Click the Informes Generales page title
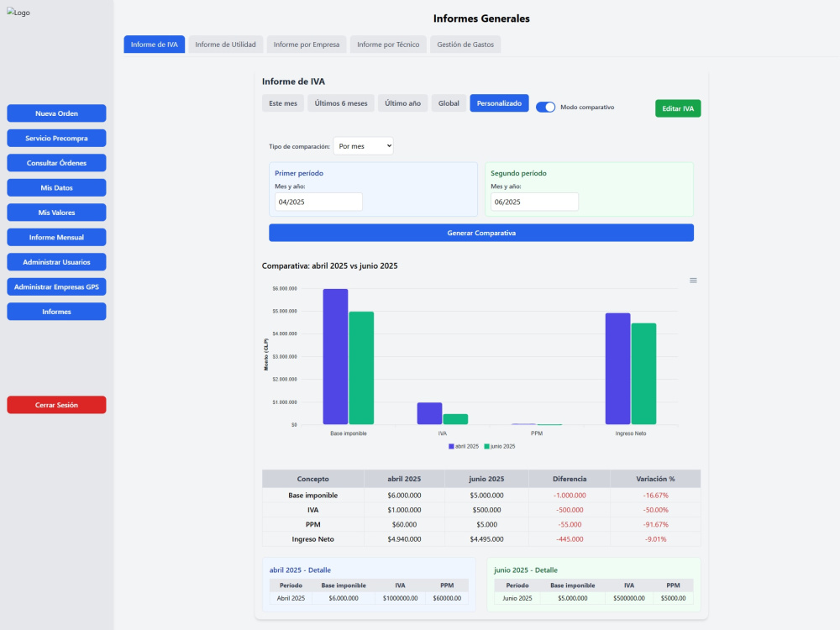This screenshot has height=630, width=840. (x=481, y=18)
